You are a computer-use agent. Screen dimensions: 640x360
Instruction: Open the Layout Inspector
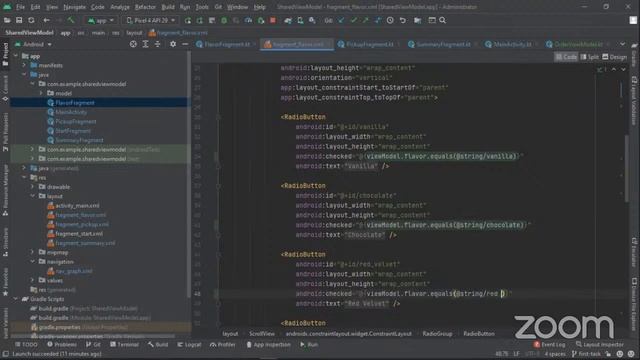pyautogui.click(x=599, y=345)
